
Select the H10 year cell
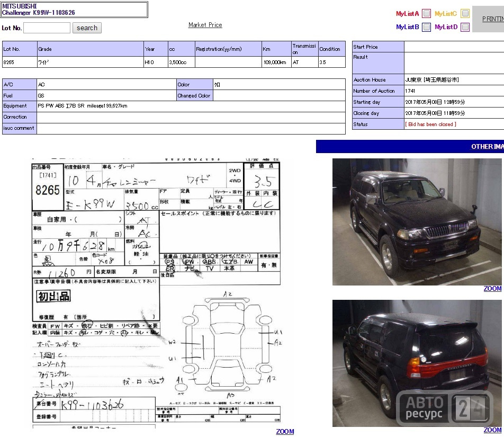pyautogui.click(x=156, y=63)
